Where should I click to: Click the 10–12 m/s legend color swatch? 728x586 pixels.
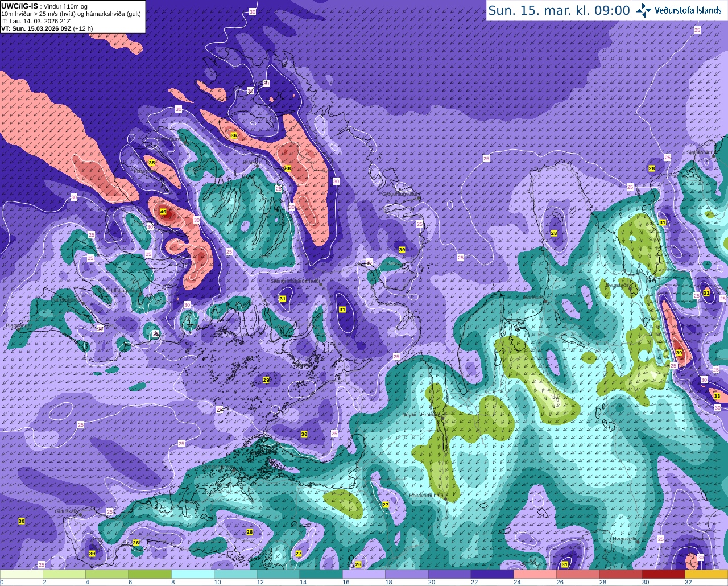tap(235, 574)
